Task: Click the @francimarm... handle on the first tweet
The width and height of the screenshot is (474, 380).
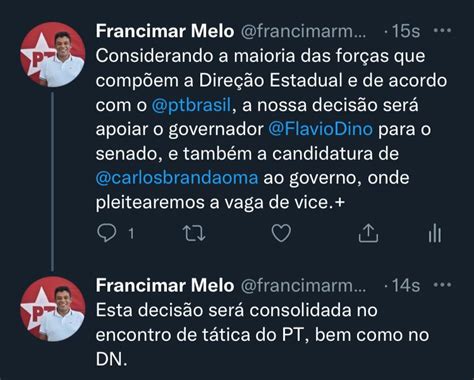Action: (x=303, y=31)
